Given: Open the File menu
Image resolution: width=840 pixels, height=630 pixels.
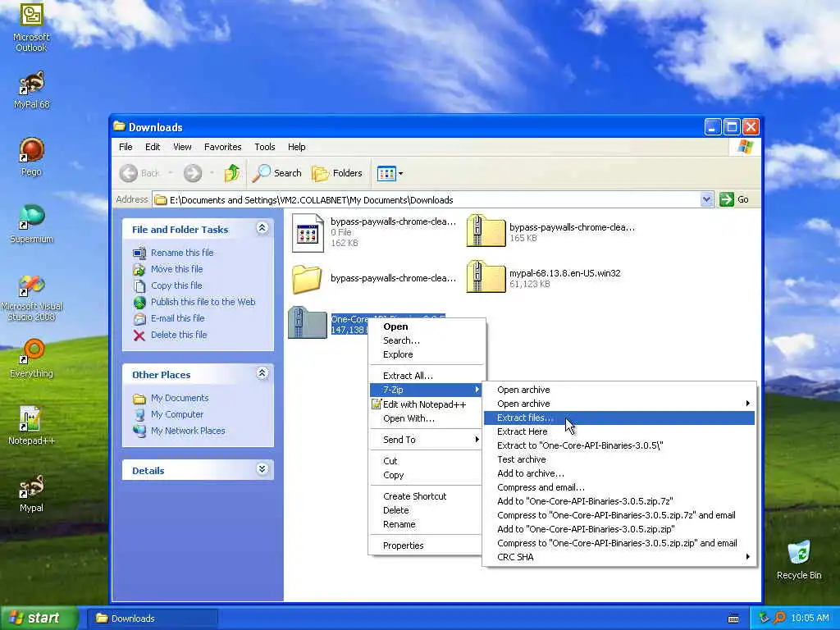Looking at the screenshot, I should click(x=126, y=147).
